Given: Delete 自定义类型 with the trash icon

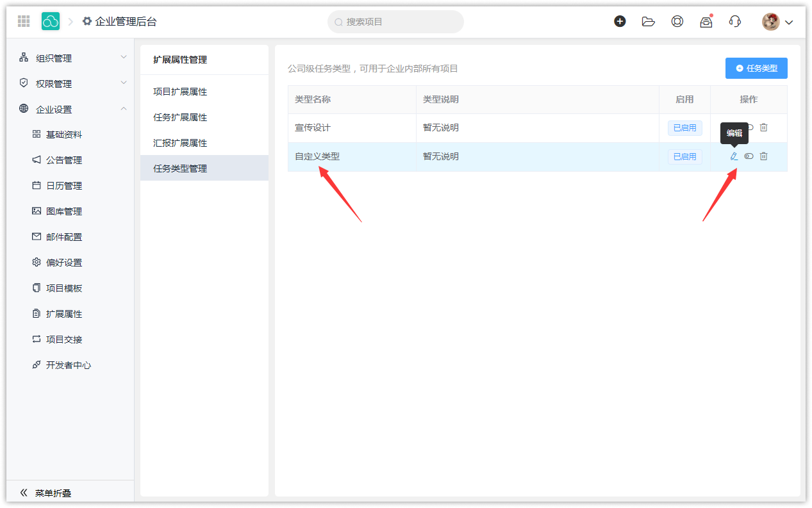Looking at the screenshot, I should 763,156.
